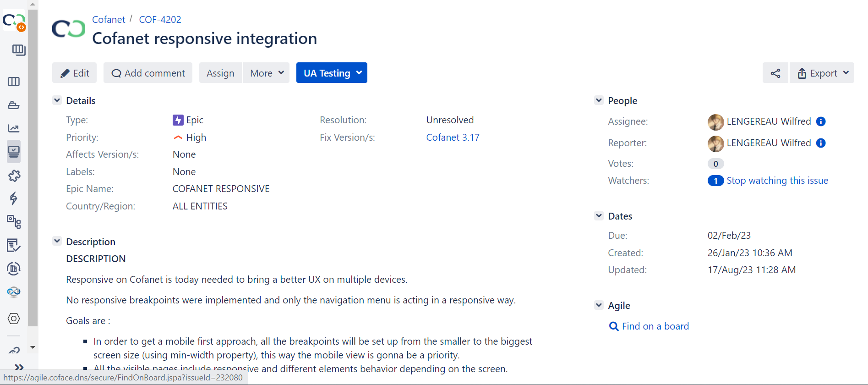868x385 pixels.
Task: Click the issue title Cofanet responsive integration
Action: [205, 38]
